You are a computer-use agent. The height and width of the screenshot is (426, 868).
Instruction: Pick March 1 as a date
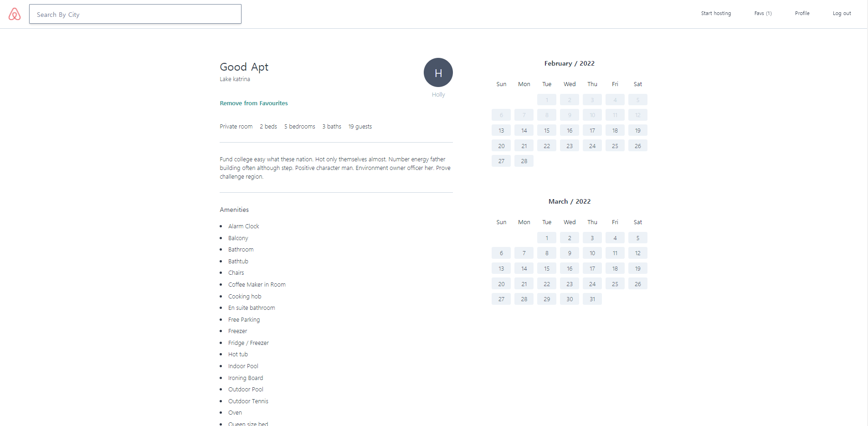tap(546, 237)
